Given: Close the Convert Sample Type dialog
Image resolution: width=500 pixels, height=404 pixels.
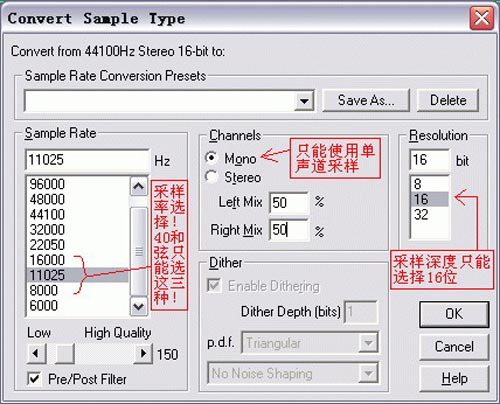Looking at the screenshot, I should point(481,18).
